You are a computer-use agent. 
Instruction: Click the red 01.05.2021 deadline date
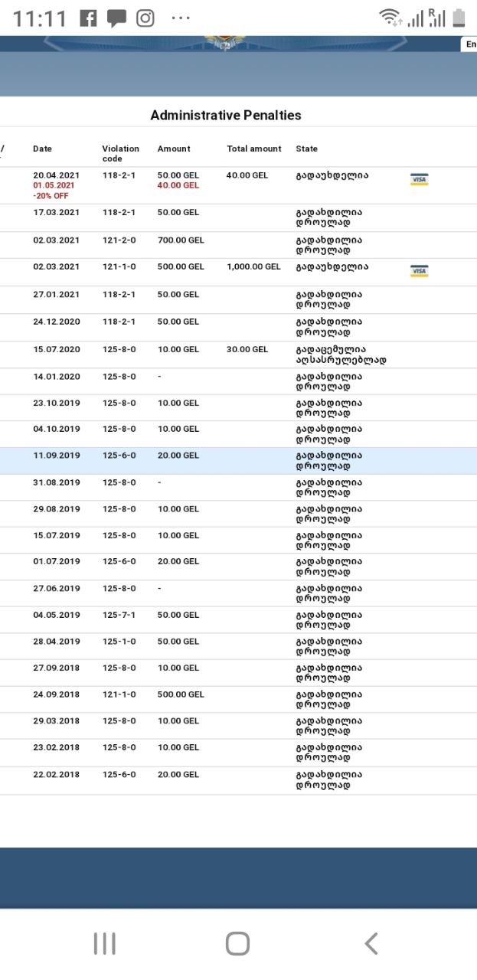coord(54,185)
